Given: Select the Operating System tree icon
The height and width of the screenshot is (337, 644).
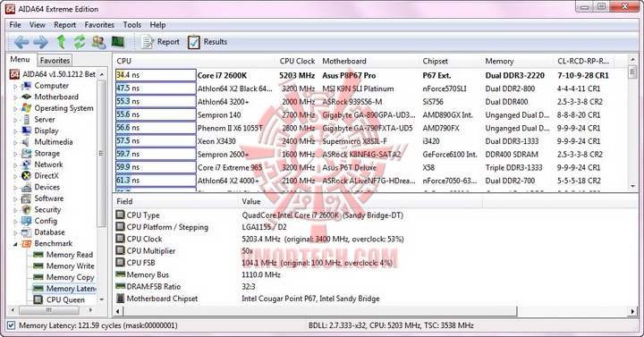Looking at the screenshot, I should point(26,108).
